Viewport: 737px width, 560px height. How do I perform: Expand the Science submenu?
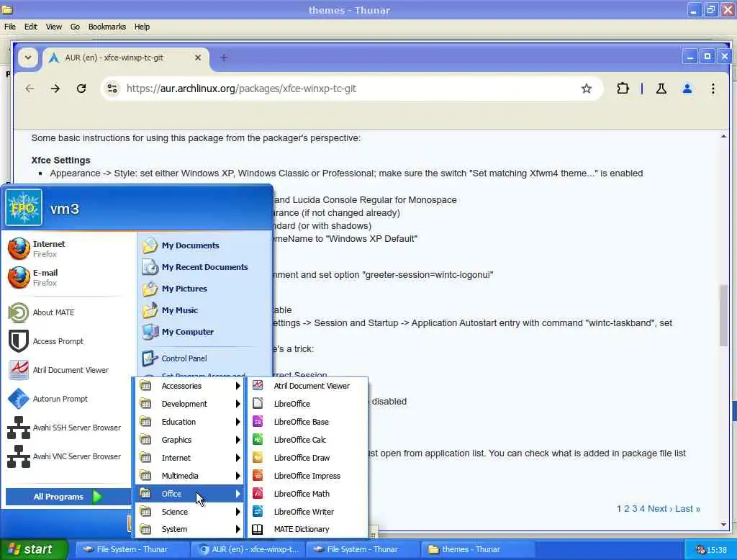point(189,512)
